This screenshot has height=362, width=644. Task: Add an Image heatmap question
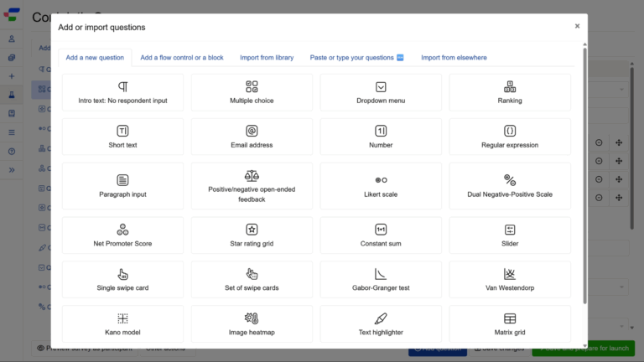click(252, 324)
